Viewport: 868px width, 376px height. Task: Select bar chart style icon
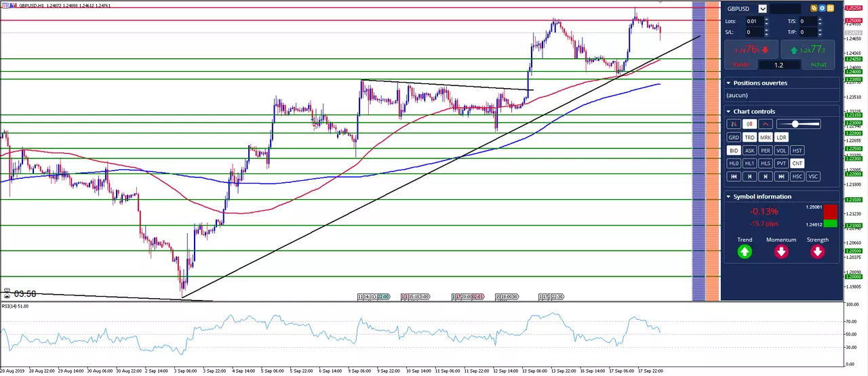pos(734,124)
